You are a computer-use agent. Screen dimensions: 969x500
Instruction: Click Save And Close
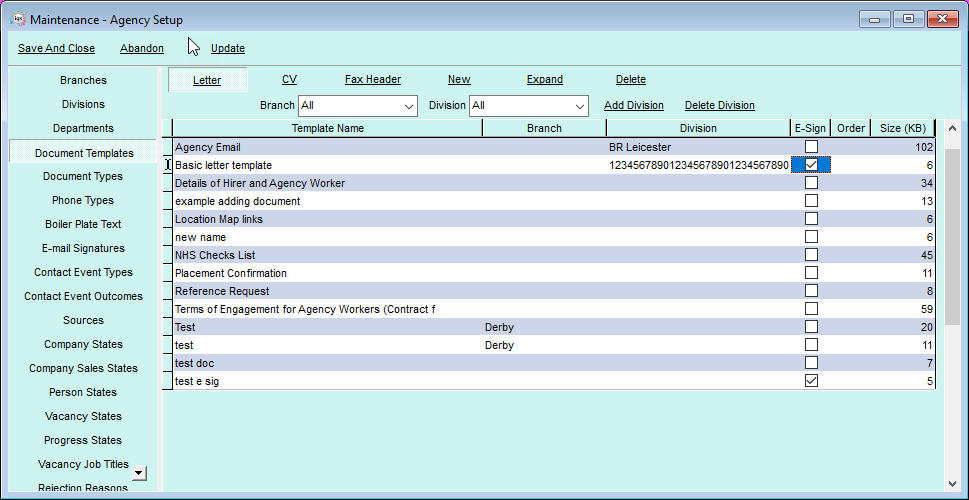pos(56,48)
